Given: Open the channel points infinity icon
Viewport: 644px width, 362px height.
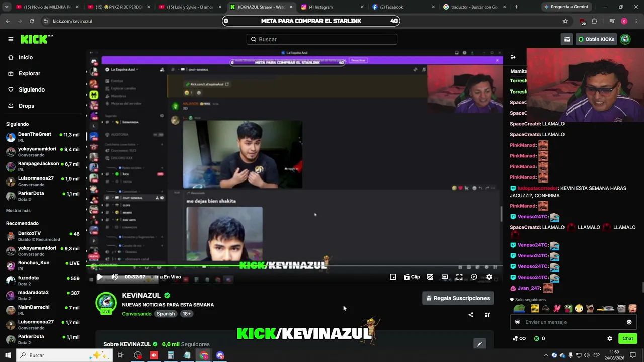Looking at the screenshot, I should click(x=519, y=339).
